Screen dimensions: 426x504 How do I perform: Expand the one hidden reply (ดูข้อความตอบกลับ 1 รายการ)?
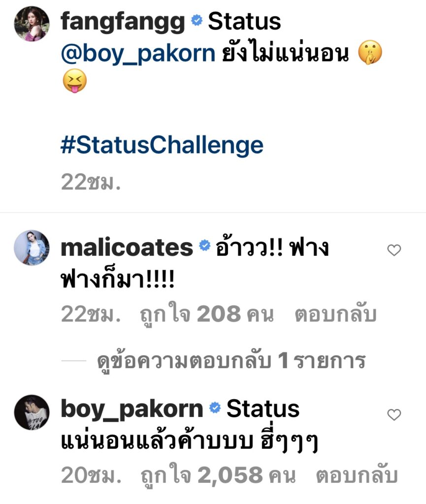231,361
